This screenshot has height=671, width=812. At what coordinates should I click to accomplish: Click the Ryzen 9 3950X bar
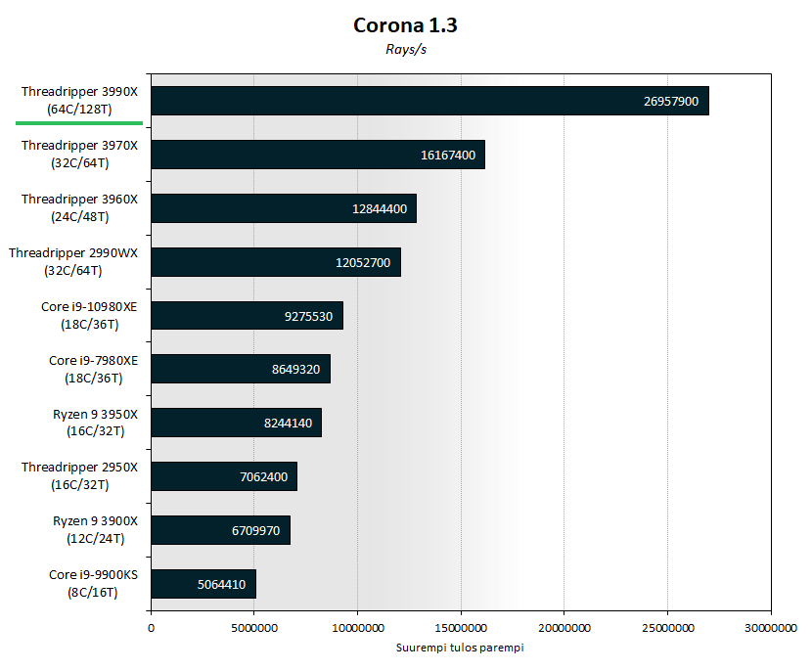pos(236,423)
